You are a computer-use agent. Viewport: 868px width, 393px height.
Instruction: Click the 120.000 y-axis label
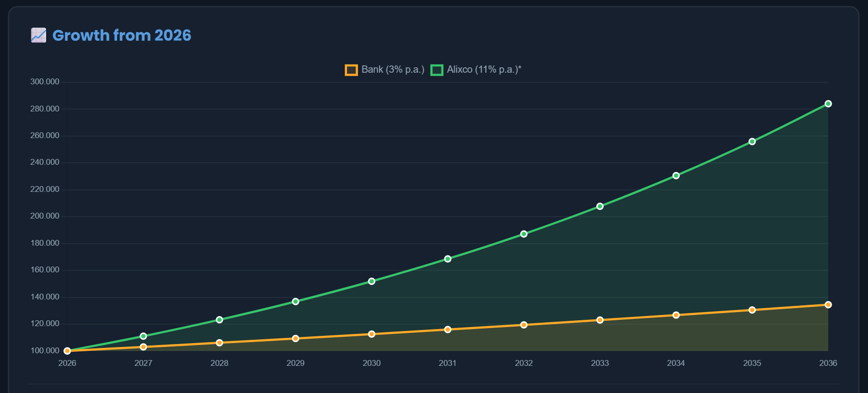(x=45, y=324)
